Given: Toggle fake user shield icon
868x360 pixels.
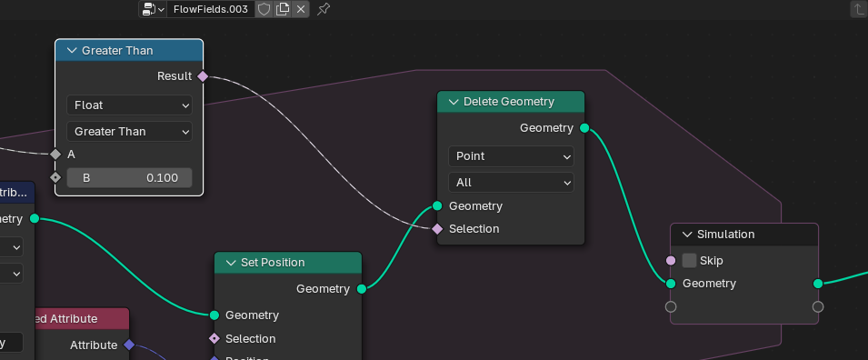Looking at the screenshot, I should coord(264,9).
